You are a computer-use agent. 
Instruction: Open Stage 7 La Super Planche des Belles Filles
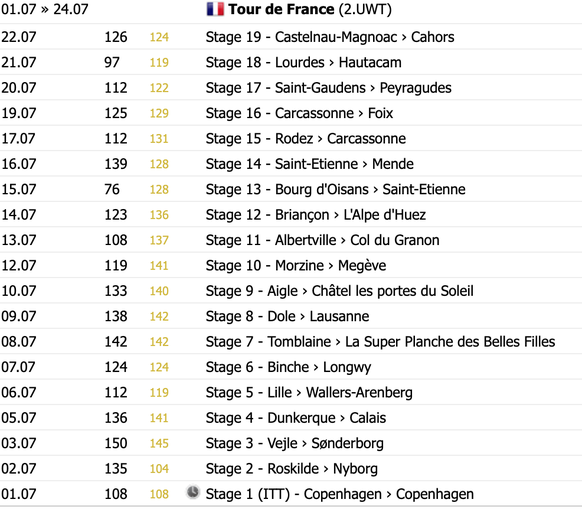tap(380, 342)
